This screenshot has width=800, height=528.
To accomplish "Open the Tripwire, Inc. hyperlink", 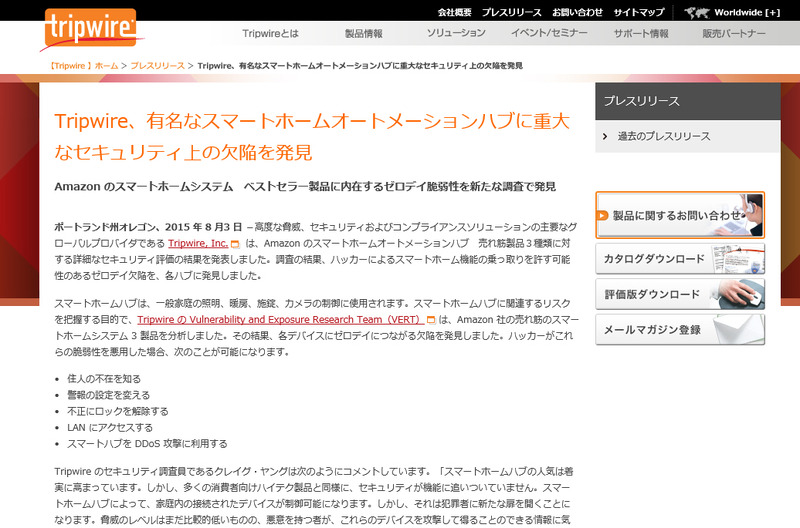I will 197,244.
